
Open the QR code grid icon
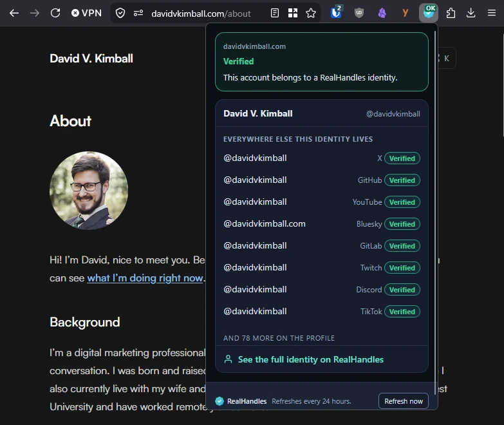click(293, 13)
